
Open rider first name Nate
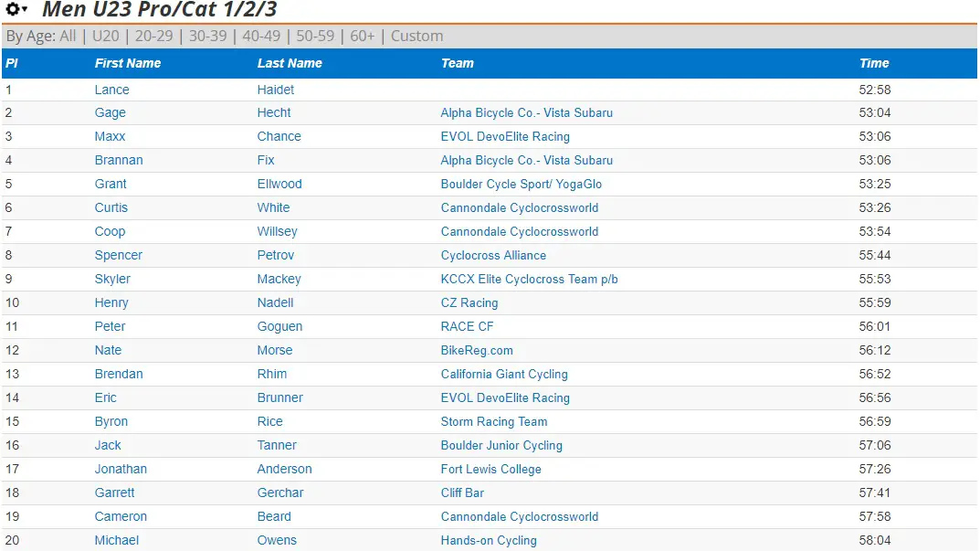(x=108, y=351)
